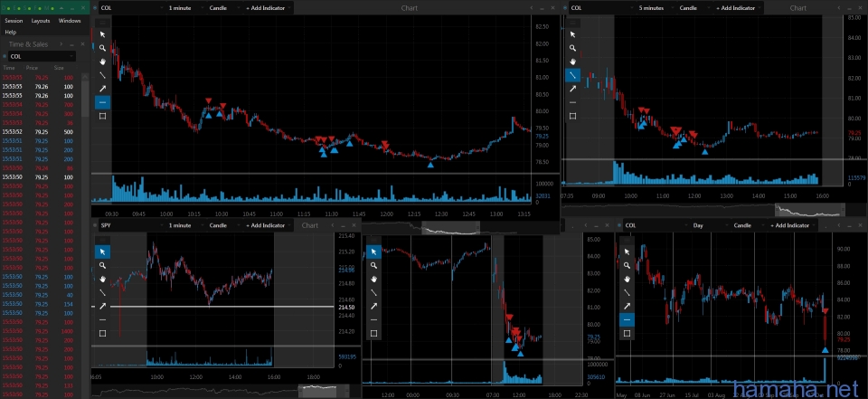Select the pointer tool in COL 1 minute chart
Image resolution: width=868 pixels, height=399 pixels.
(102, 33)
